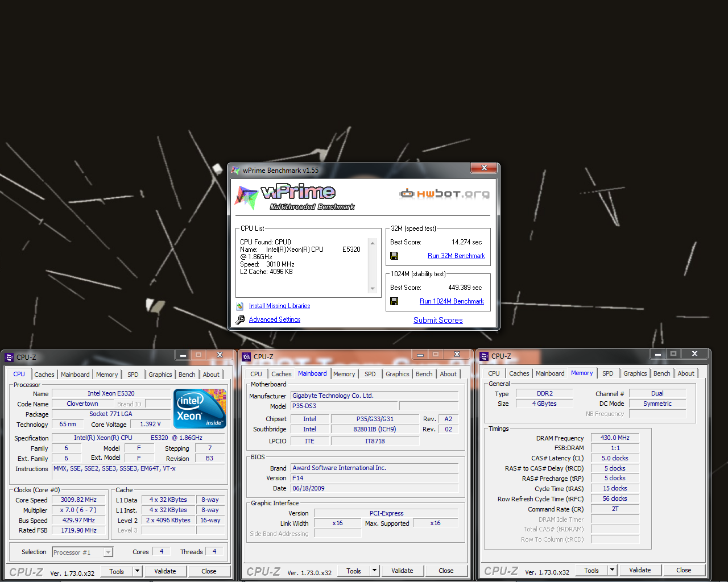Click Validate in right CPU-Z window

pos(640,570)
